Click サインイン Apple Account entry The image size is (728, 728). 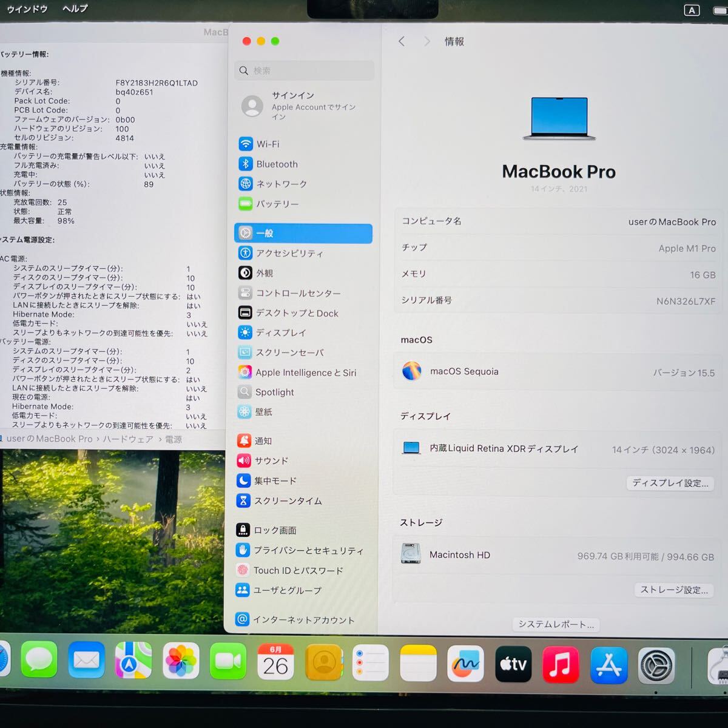[x=303, y=106]
